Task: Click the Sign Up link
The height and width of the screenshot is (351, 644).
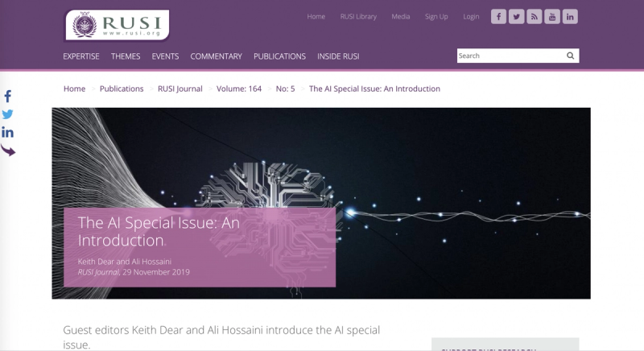Action: pyautogui.click(x=436, y=16)
